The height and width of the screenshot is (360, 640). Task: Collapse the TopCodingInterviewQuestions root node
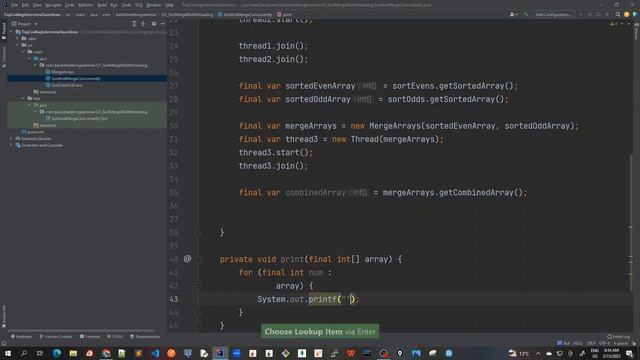point(11,31)
